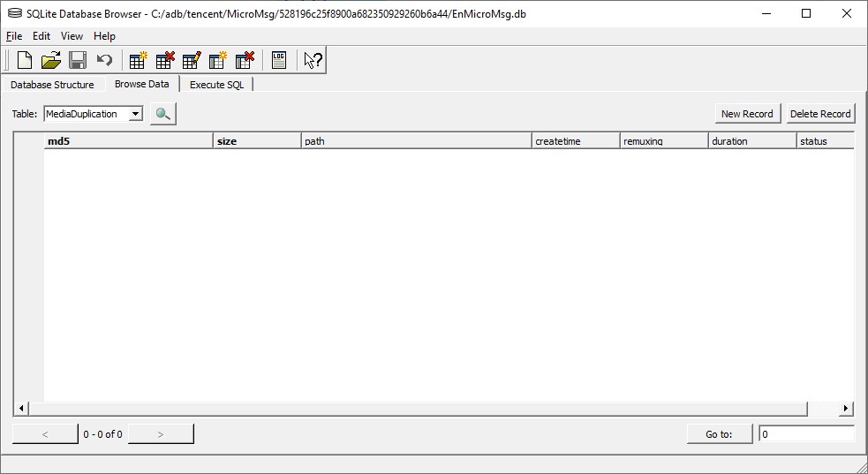
Task: Click the md5 column header
Action: tap(128, 141)
